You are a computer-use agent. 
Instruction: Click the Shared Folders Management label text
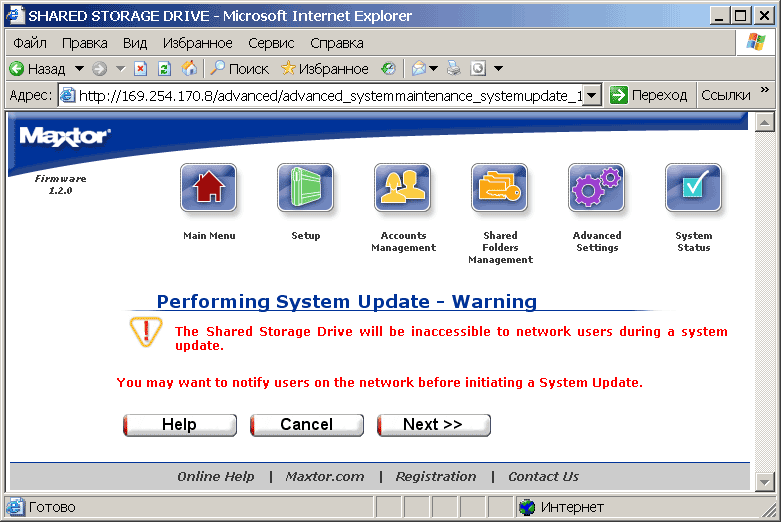tap(501, 248)
